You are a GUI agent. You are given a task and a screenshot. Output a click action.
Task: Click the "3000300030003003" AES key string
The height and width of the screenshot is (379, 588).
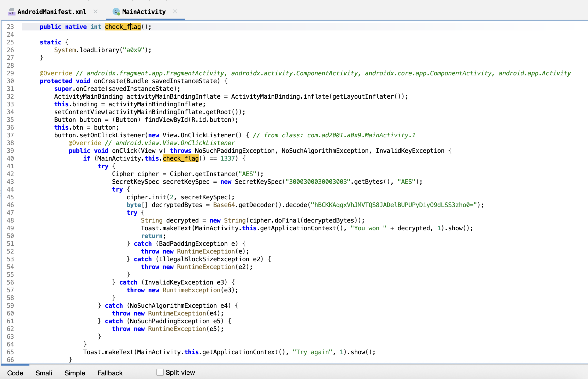318,182
